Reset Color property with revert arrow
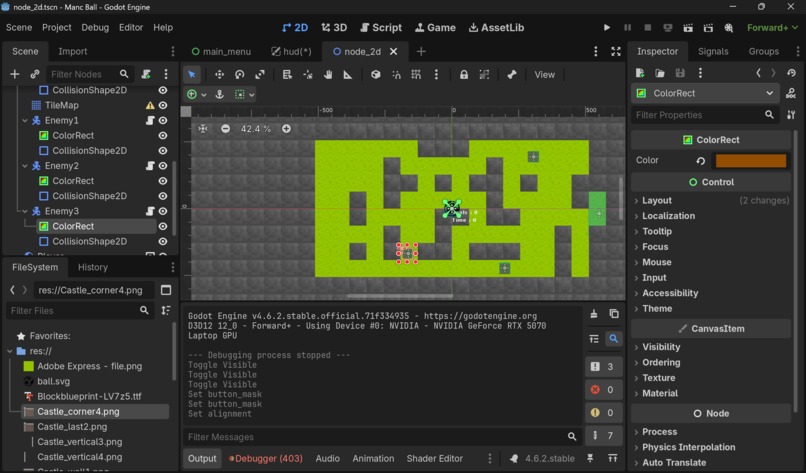 click(700, 160)
